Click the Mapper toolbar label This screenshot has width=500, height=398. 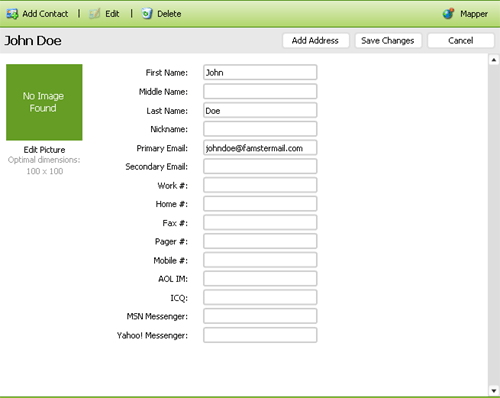(474, 14)
